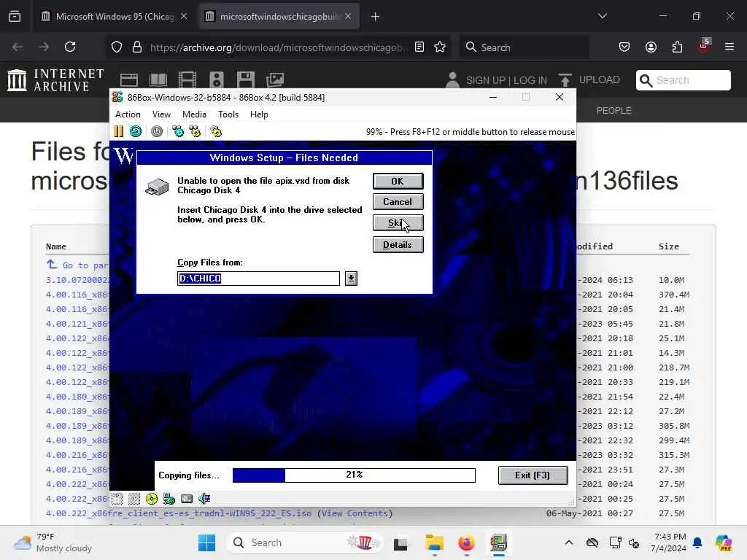Click Details in Files Needed dialog
This screenshot has height=560, width=747.
click(x=398, y=245)
